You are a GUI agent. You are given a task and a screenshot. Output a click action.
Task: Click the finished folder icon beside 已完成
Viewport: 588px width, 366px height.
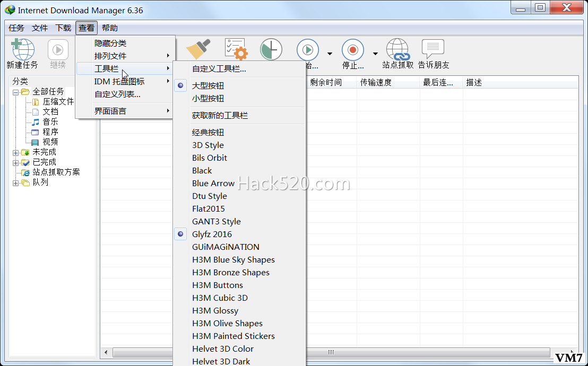[x=25, y=162]
